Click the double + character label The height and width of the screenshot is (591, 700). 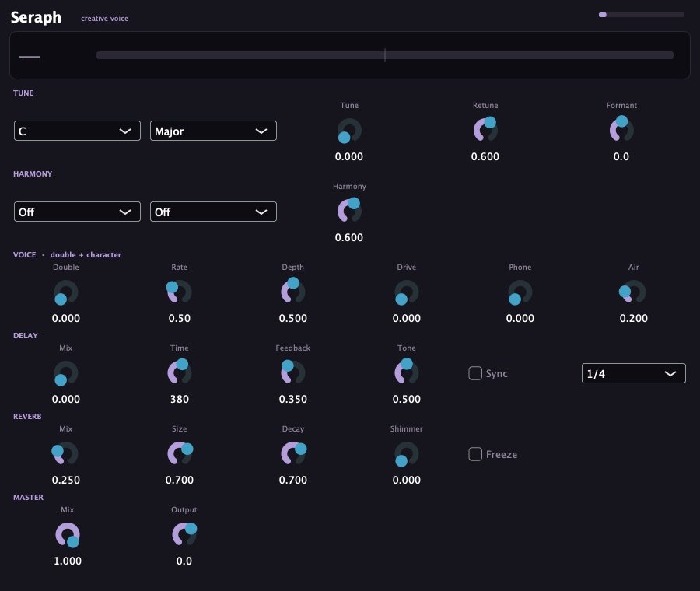coord(86,254)
